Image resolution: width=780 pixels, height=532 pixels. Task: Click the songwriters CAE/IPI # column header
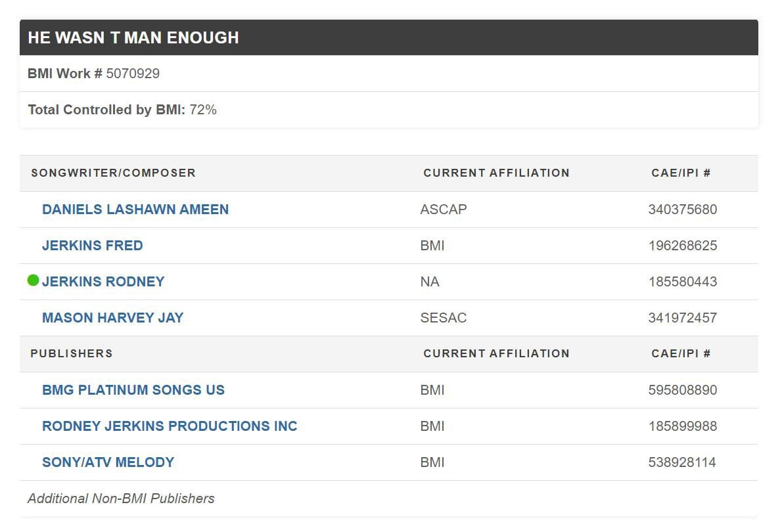(681, 173)
